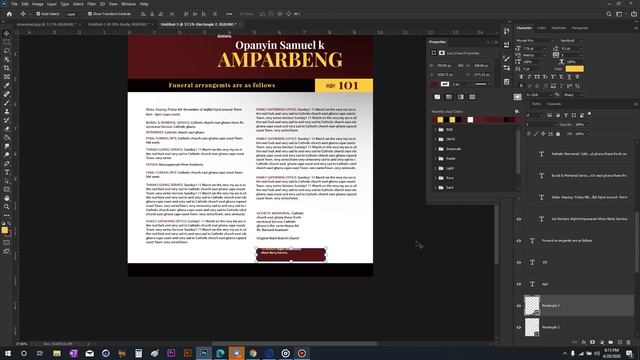The image size is (640, 360).
Task: Click Lock all padlock icon in Layers
Action: (x=558, y=134)
